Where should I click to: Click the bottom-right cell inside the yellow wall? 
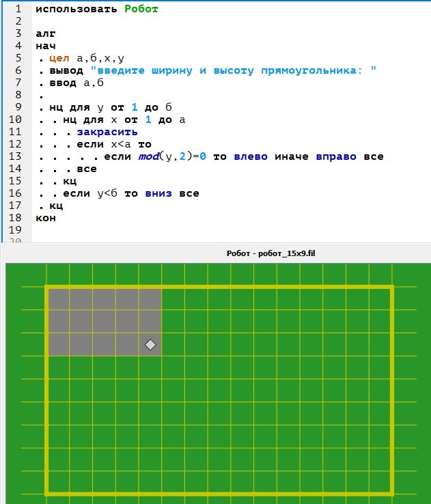(x=381, y=481)
